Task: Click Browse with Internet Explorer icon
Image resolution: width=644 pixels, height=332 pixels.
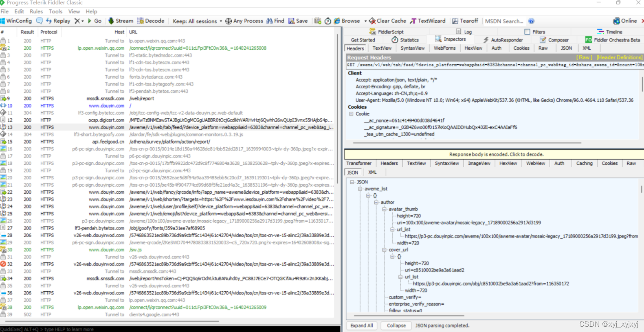Action: tap(337, 21)
